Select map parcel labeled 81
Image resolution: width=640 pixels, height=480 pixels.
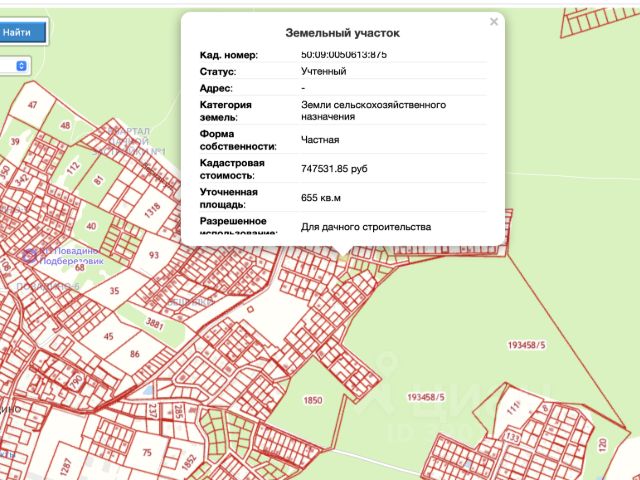coord(98,180)
